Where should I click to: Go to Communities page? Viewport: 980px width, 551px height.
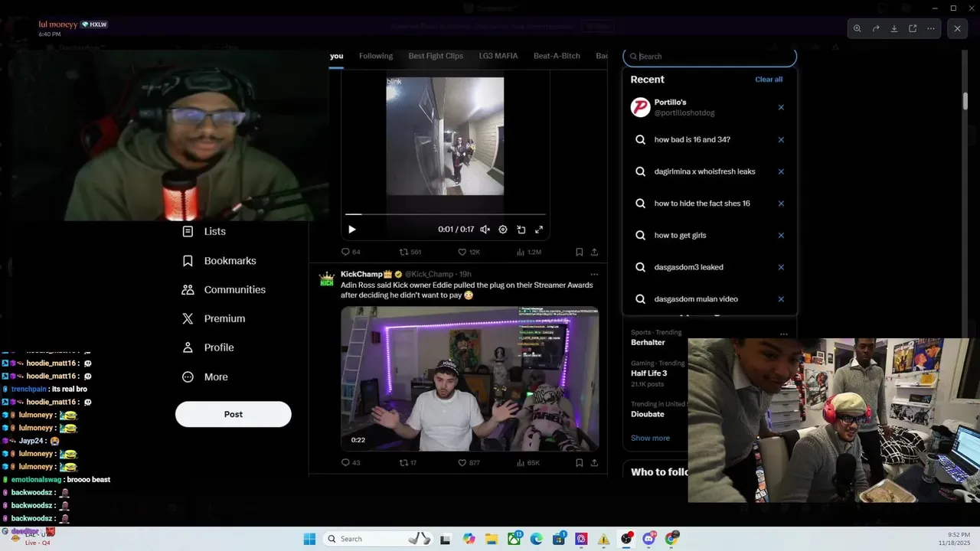[224, 290]
